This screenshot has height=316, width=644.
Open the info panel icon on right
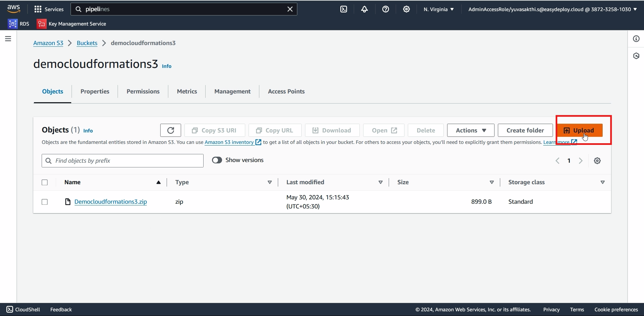[636, 39]
